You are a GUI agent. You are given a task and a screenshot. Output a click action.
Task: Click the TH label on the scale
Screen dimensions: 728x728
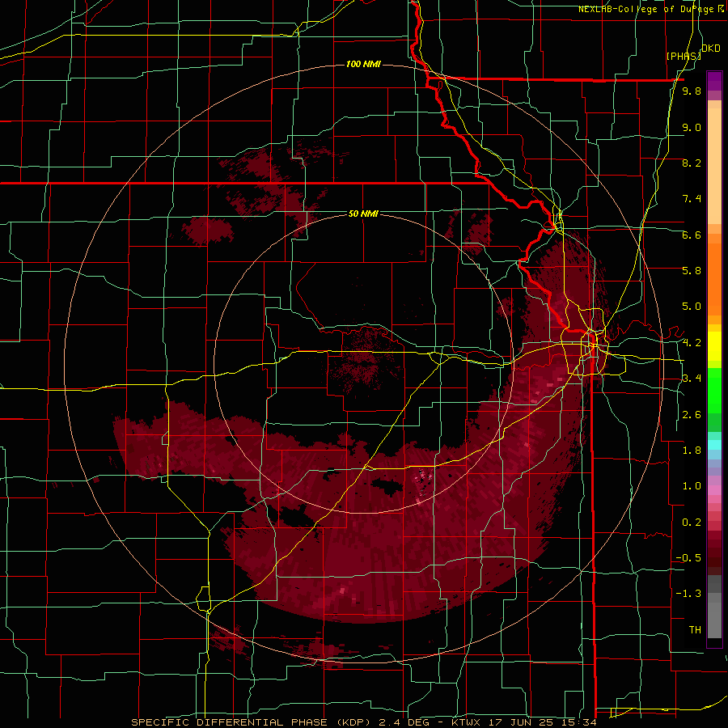pyautogui.click(x=695, y=630)
